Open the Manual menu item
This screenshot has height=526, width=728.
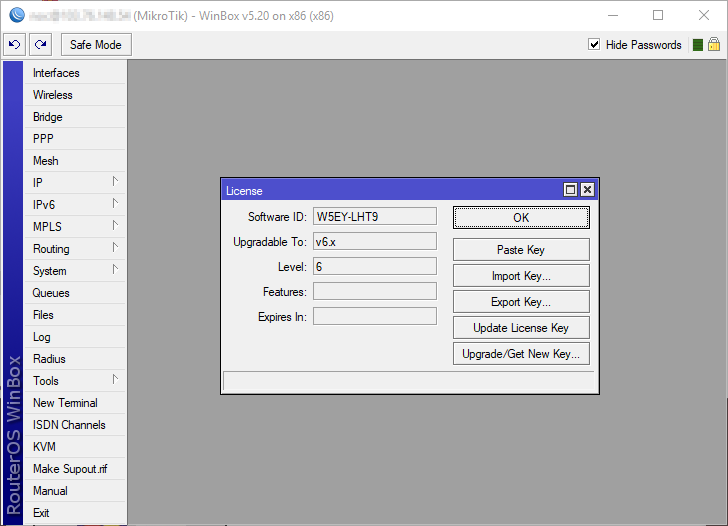click(x=75, y=490)
